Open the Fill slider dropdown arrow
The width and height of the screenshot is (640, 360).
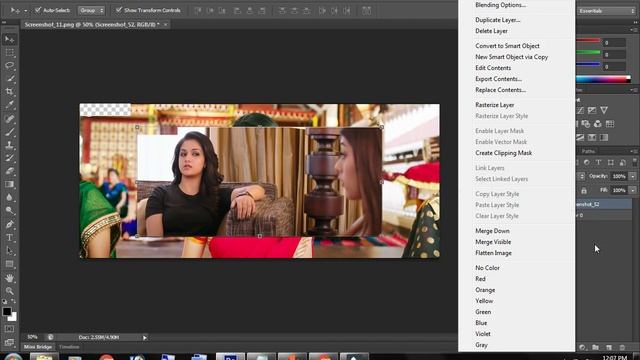coord(633,190)
